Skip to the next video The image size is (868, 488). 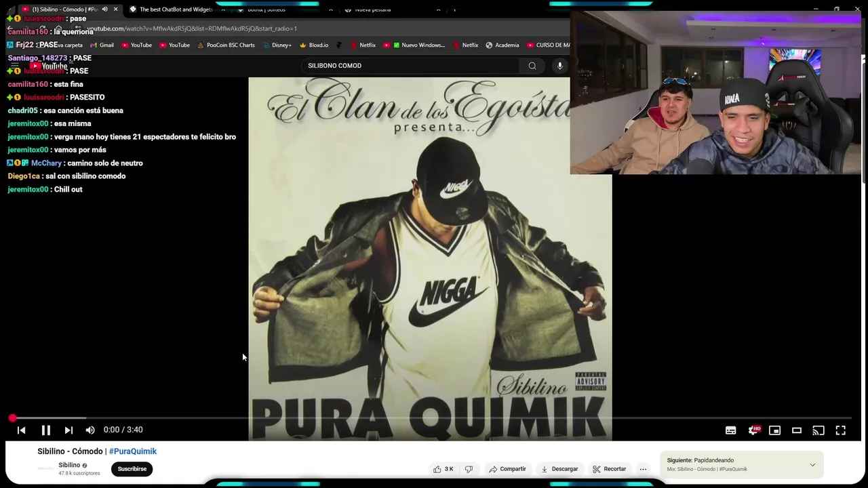click(x=68, y=430)
